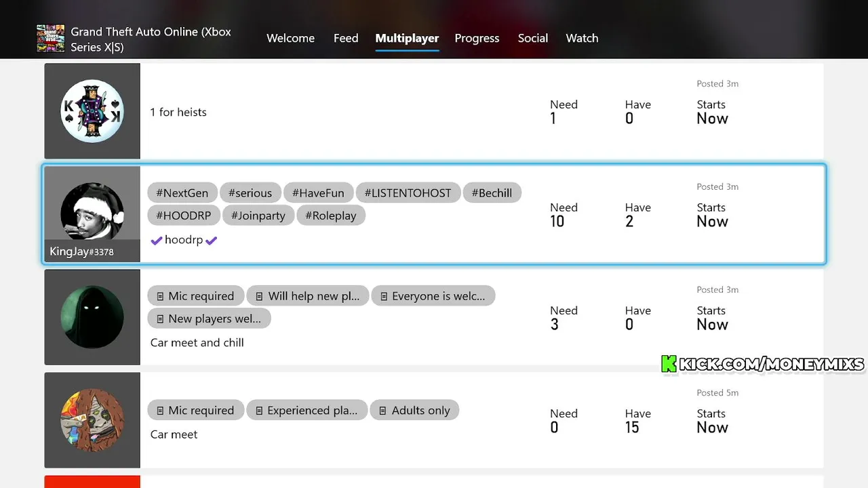Open the Grand Theft Auto Online game icon
Screen dimensions: 868x488
pyautogui.click(x=50, y=39)
